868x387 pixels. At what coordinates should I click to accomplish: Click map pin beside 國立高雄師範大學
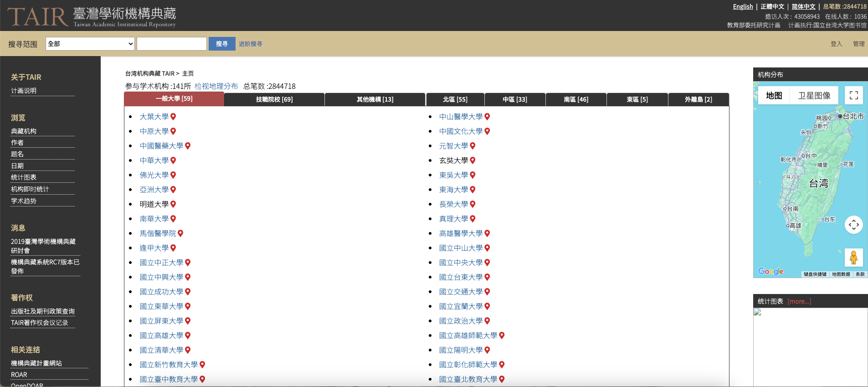pyautogui.click(x=502, y=335)
